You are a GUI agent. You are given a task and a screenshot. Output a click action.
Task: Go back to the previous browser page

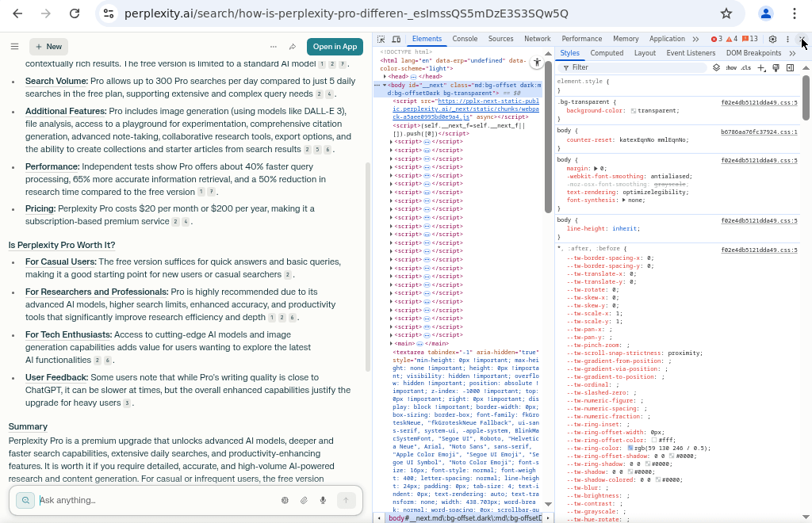coord(17,13)
